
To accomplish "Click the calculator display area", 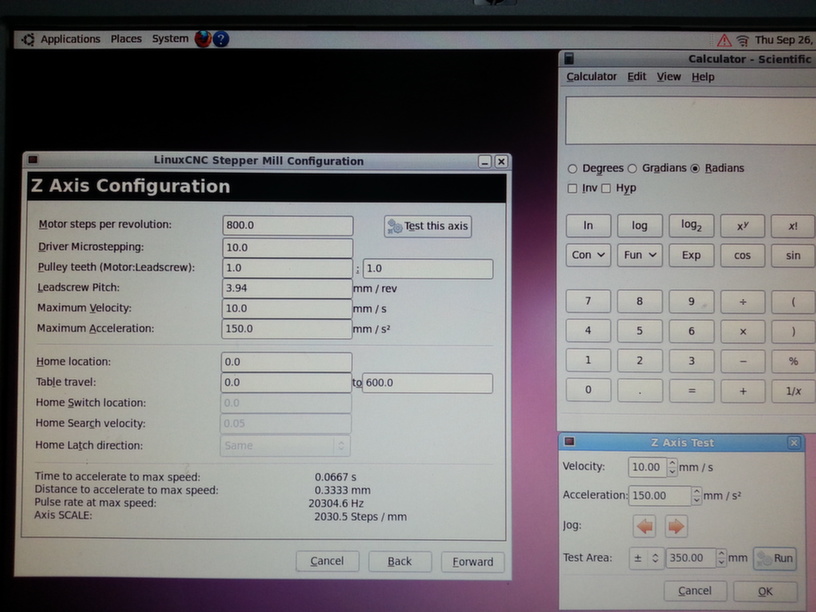I will (x=691, y=120).
